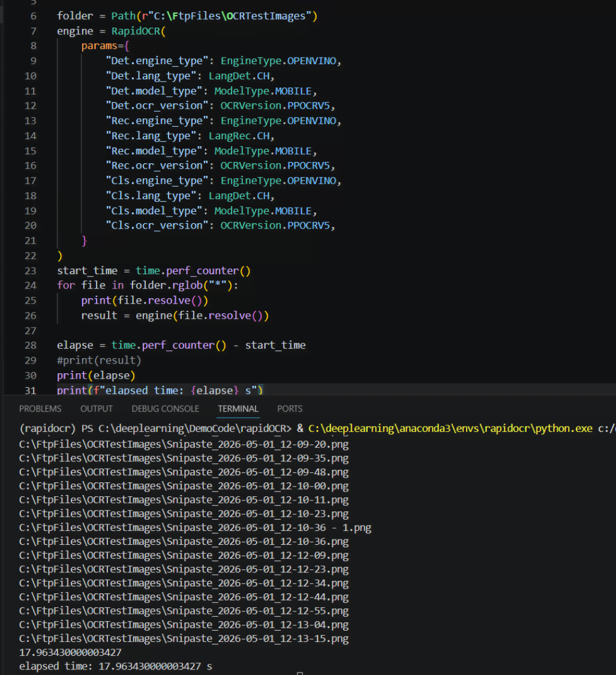Click the result = engine(file.resolve()) line
Viewport: 616px width, 675px height.
click(175, 316)
